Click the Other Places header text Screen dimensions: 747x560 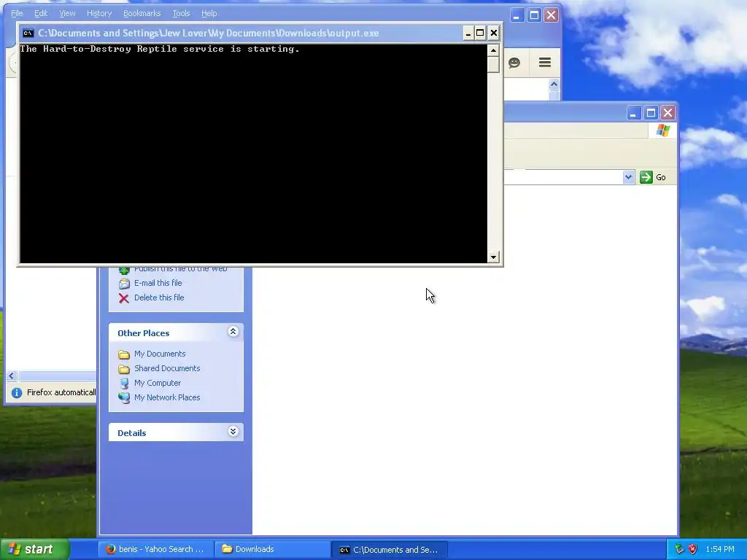pos(144,332)
